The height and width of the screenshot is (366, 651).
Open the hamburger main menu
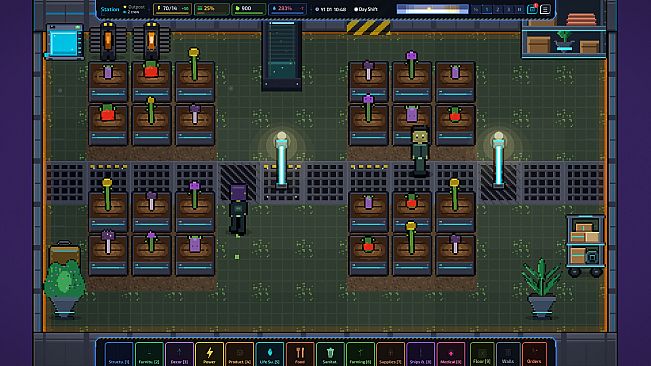545,9
